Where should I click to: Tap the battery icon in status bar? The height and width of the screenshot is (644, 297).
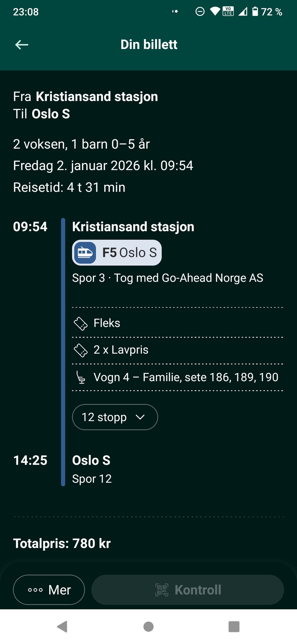point(255,11)
